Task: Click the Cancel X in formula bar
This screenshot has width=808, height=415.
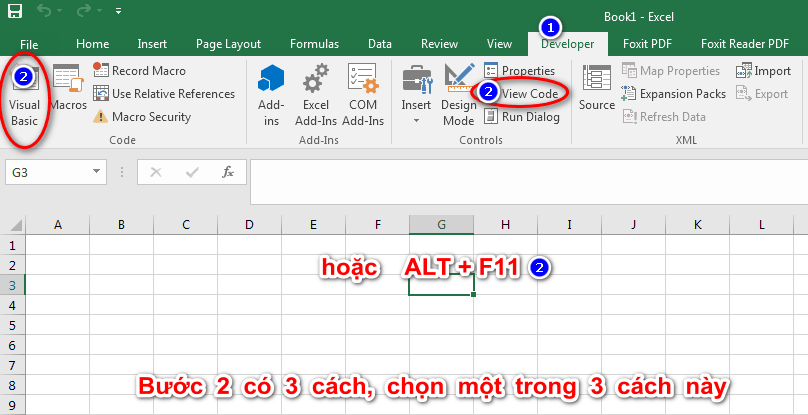Action: coord(156,172)
